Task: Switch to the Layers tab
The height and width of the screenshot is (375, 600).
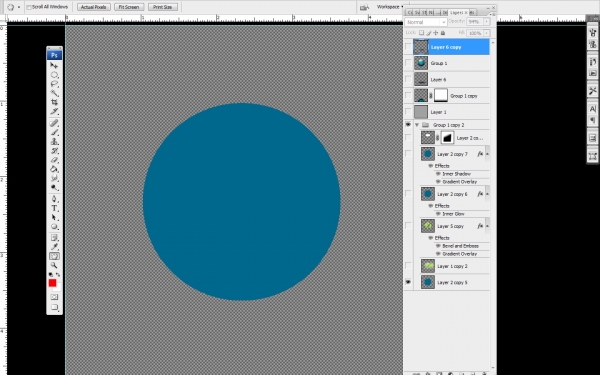Action: pyautogui.click(x=457, y=13)
